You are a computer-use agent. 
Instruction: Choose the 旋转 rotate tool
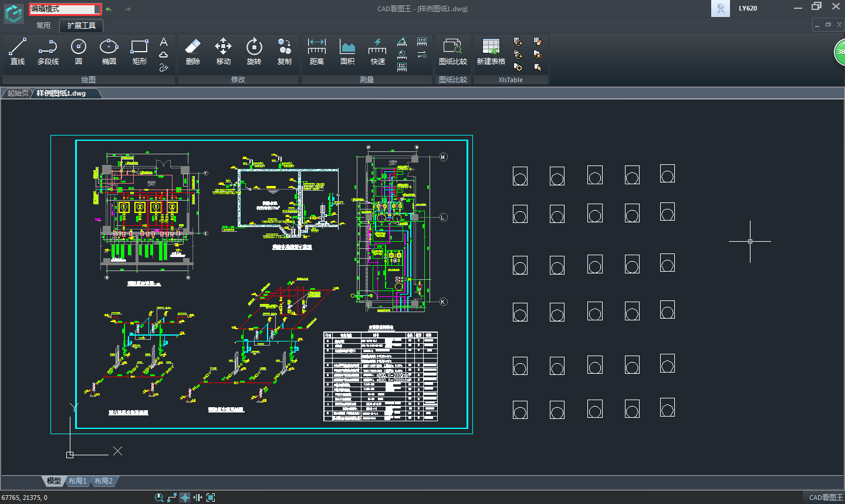(253, 51)
